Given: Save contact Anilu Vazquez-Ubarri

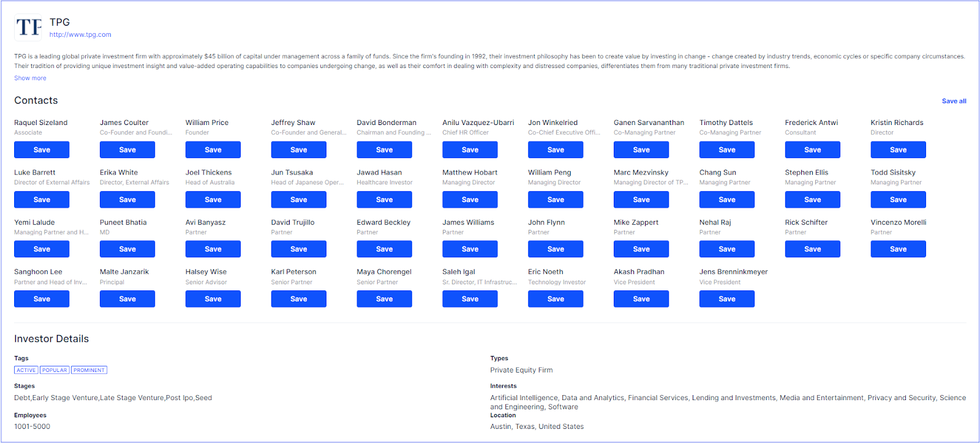Looking at the screenshot, I should click(x=470, y=150).
